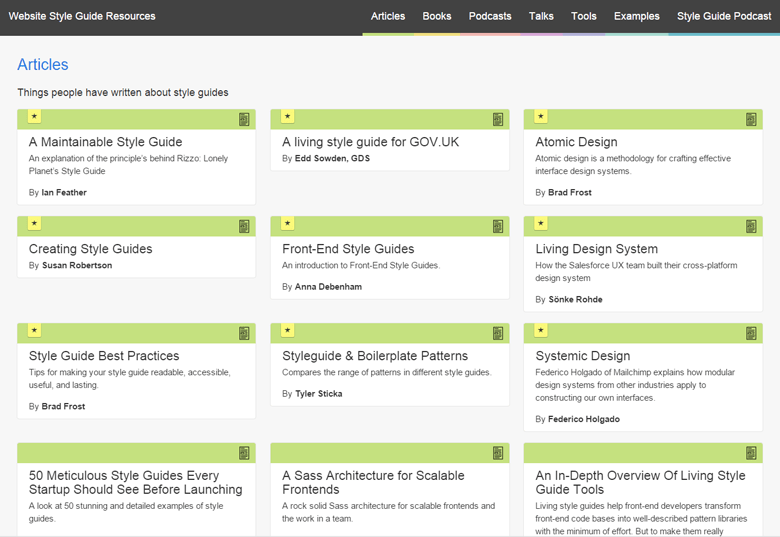Open 50 Meticulous Style Guides article
Image resolution: width=780 pixels, height=537 pixels.
pyautogui.click(x=135, y=482)
